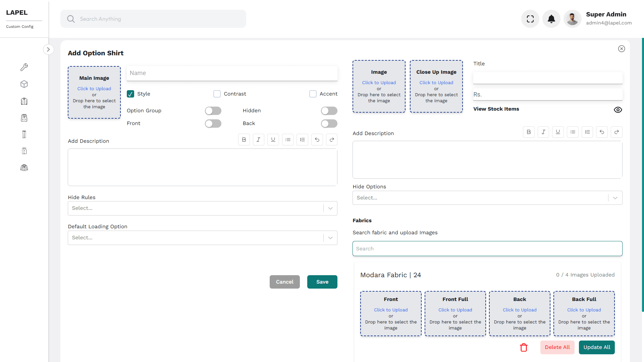Apply bold in left description toolbar
The image size is (644, 362).
pyautogui.click(x=244, y=140)
